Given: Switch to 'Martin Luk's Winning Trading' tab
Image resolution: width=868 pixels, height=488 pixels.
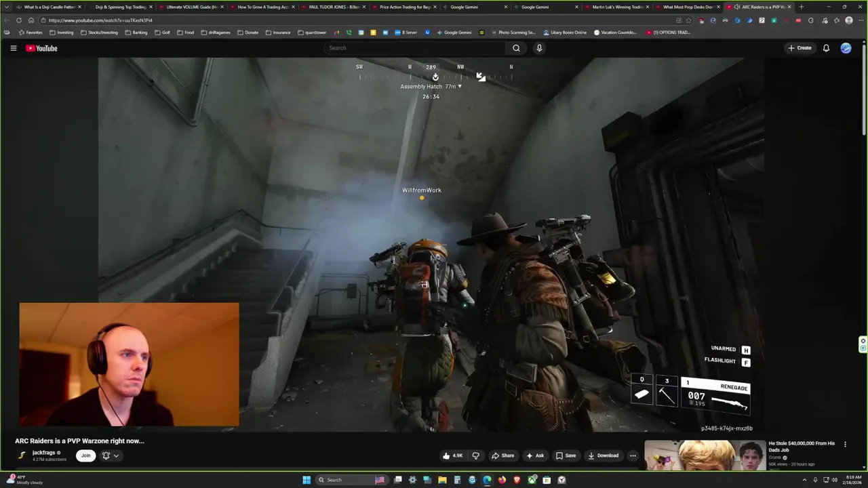Looking at the screenshot, I should pos(618,7).
